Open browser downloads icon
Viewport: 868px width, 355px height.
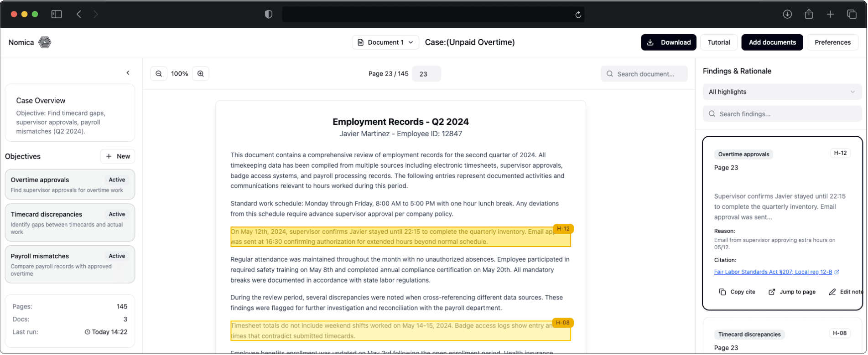[x=787, y=14]
